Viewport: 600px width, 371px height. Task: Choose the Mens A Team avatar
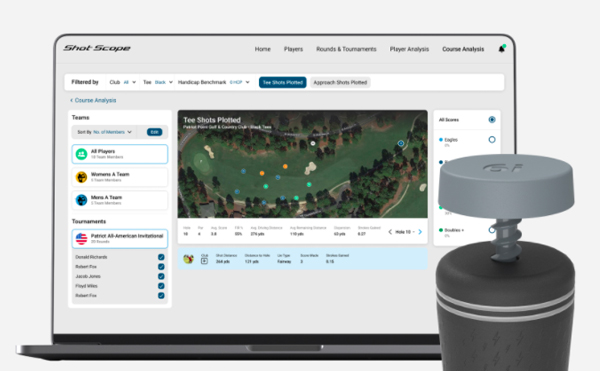pyautogui.click(x=81, y=200)
